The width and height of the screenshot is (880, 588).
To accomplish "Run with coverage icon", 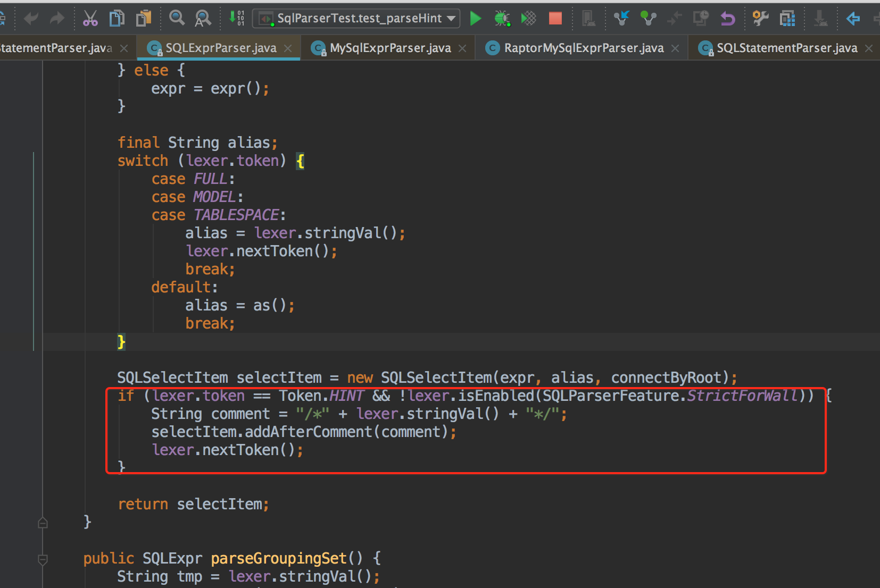I will point(528,18).
